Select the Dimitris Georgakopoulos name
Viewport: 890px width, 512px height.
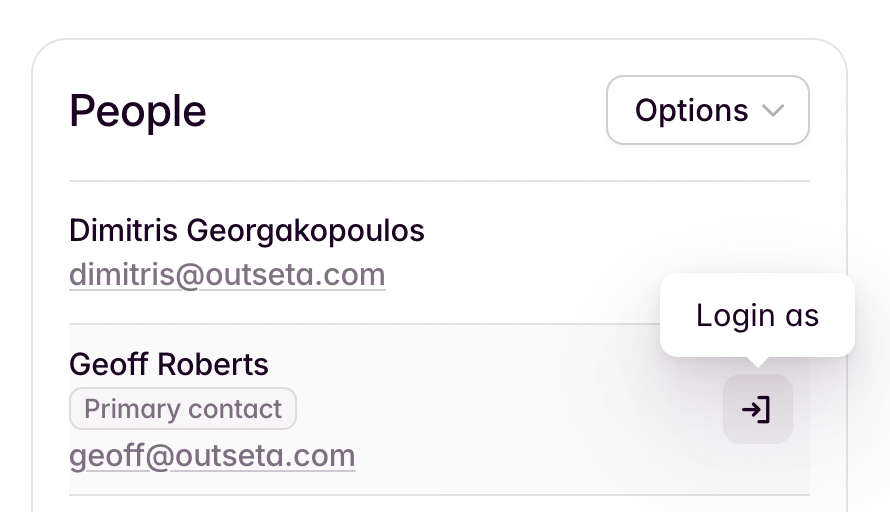click(247, 230)
